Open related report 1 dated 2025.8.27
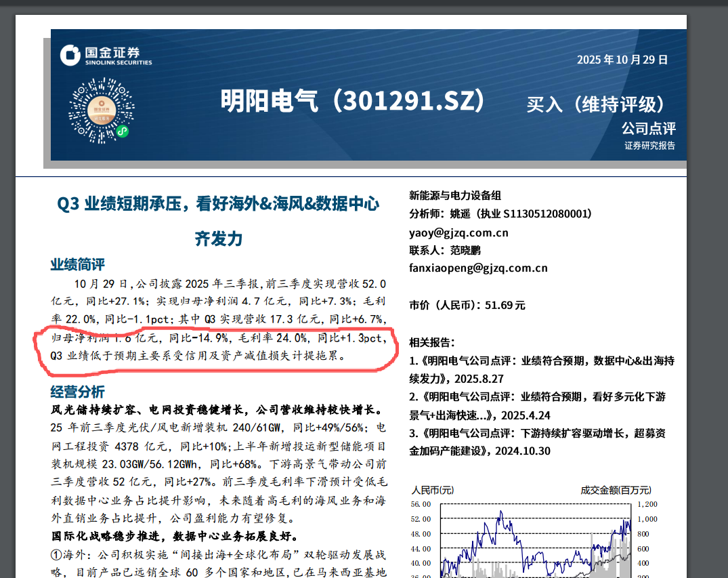 tap(542, 370)
